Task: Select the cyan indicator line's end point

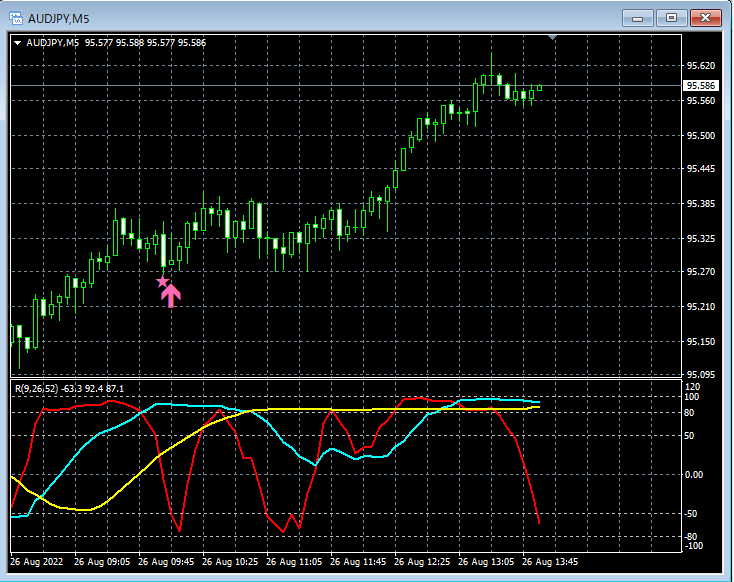Action: (x=539, y=402)
